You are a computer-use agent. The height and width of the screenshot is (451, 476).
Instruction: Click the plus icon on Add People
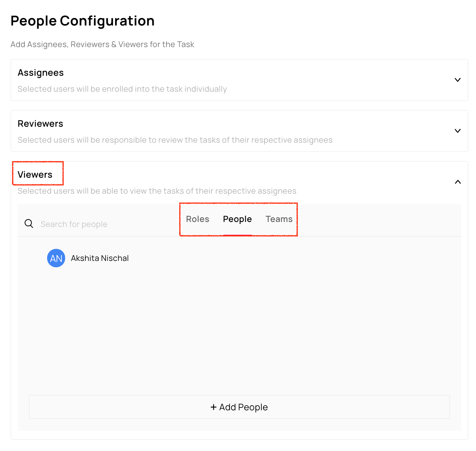(x=213, y=407)
